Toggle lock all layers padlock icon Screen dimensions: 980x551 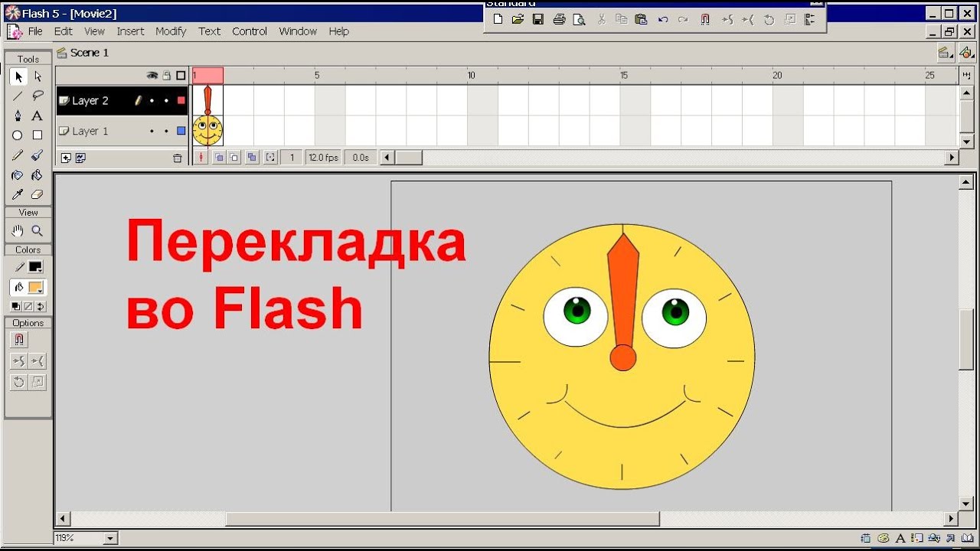pos(166,75)
